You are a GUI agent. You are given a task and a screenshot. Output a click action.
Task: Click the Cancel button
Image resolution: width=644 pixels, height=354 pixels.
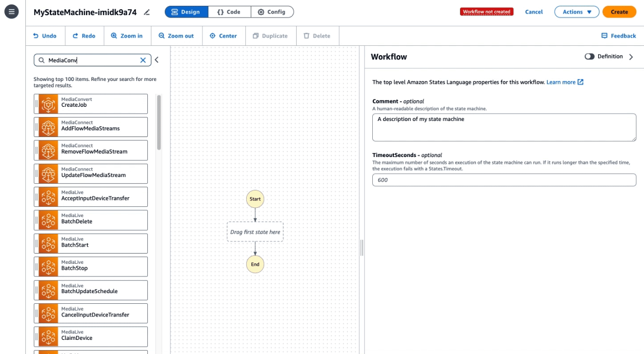click(534, 12)
